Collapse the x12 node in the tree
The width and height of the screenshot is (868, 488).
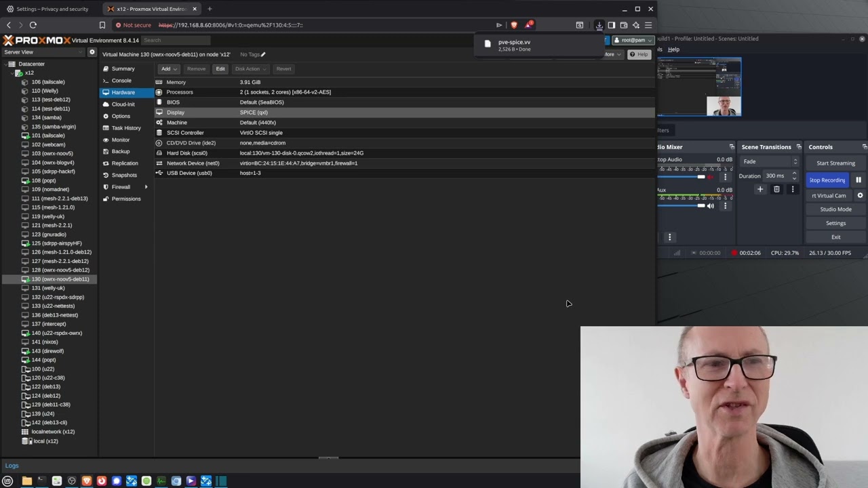(x=12, y=73)
